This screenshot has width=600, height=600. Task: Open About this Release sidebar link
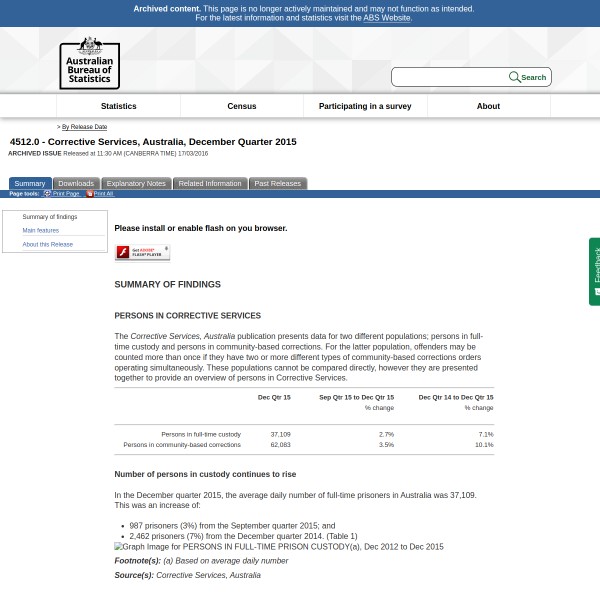[x=48, y=244]
